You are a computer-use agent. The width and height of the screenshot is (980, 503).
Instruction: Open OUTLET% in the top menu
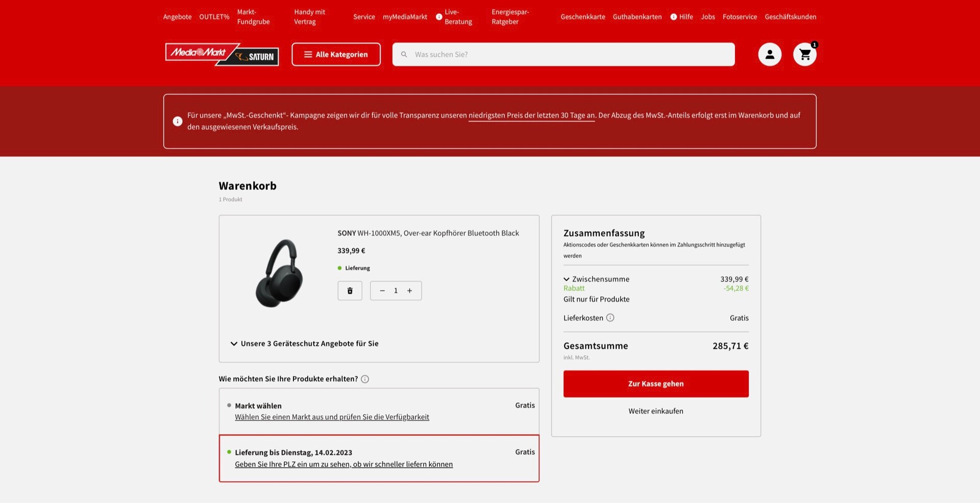(214, 17)
